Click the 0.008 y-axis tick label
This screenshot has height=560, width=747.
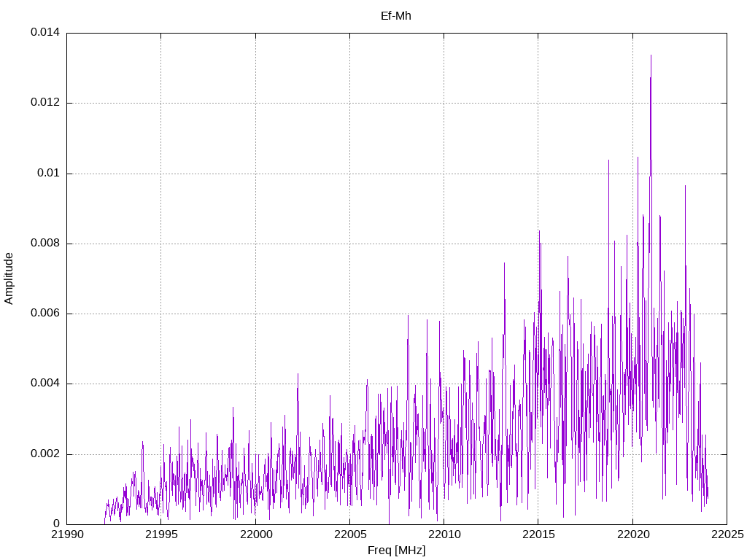45,244
